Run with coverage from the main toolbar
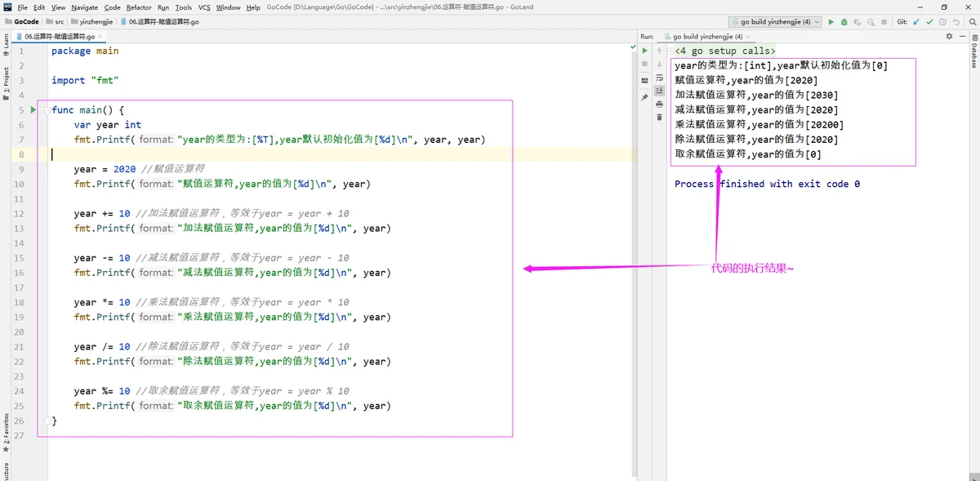 pyautogui.click(x=859, y=22)
